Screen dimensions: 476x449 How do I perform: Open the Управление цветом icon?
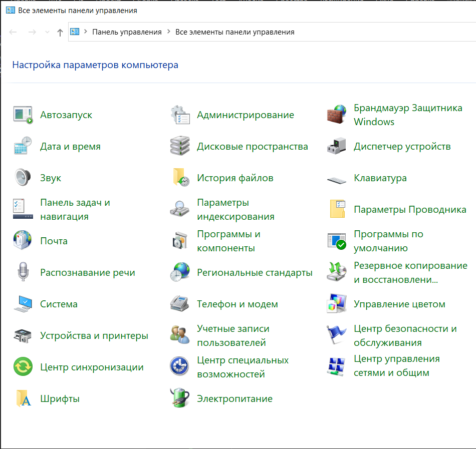tap(337, 304)
